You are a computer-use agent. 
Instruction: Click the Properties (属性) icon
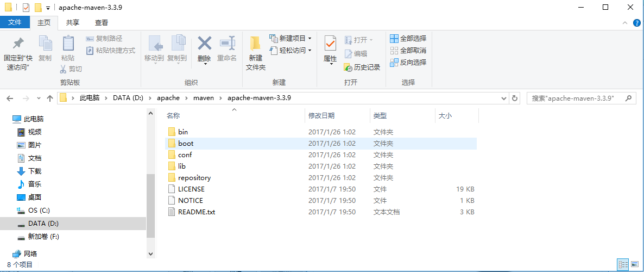pos(330,43)
